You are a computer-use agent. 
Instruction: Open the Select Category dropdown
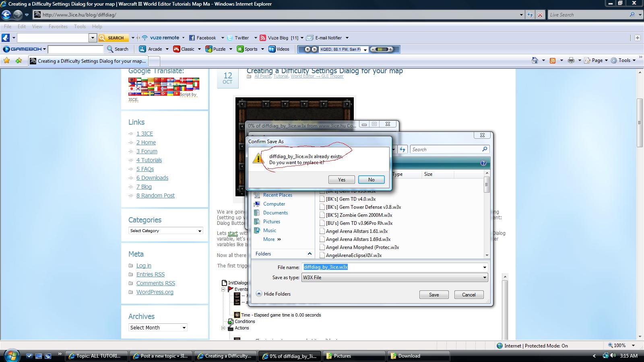point(165,231)
